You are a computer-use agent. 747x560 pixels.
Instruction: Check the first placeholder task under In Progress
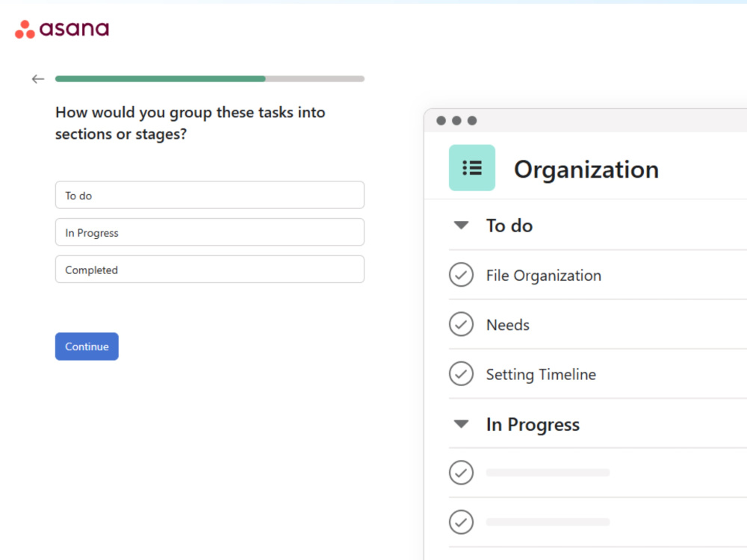[x=461, y=473]
